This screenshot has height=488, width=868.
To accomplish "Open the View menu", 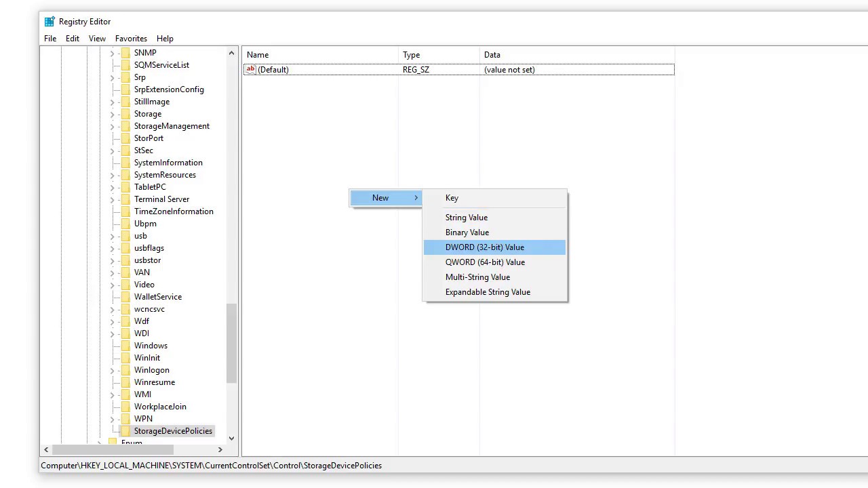I will tap(97, 39).
